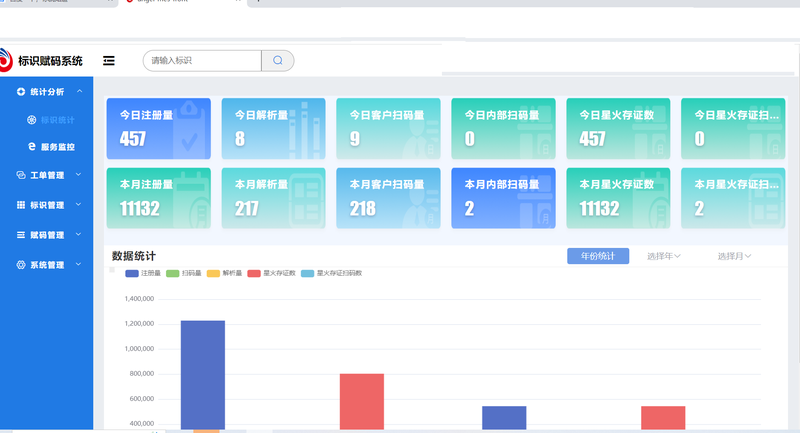The height and width of the screenshot is (433, 800).
Task: Click the 工单管理 menu icon
Action: pos(21,175)
